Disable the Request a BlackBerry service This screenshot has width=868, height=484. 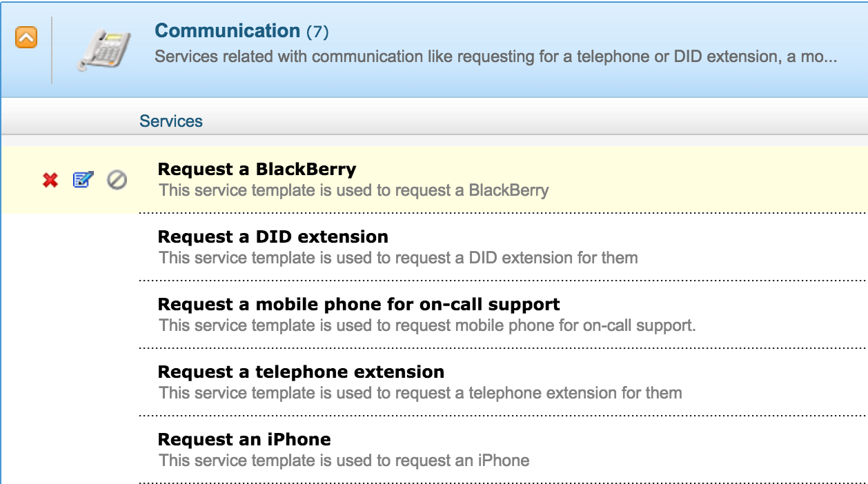click(117, 181)
